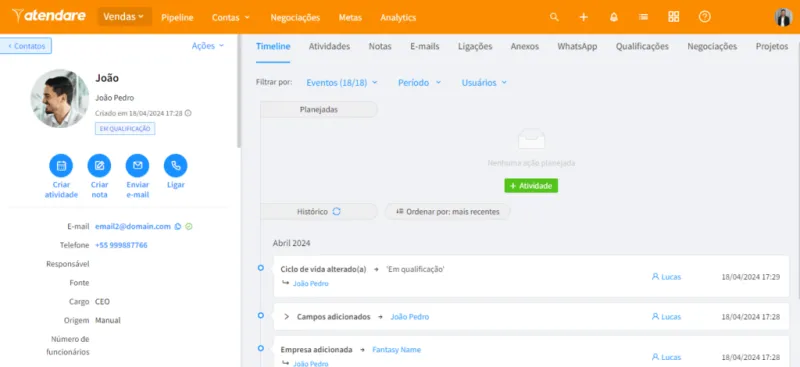The image size is (800, 367).
Task: Click the green email verified check icon
Action: click(x=189, y=227)
